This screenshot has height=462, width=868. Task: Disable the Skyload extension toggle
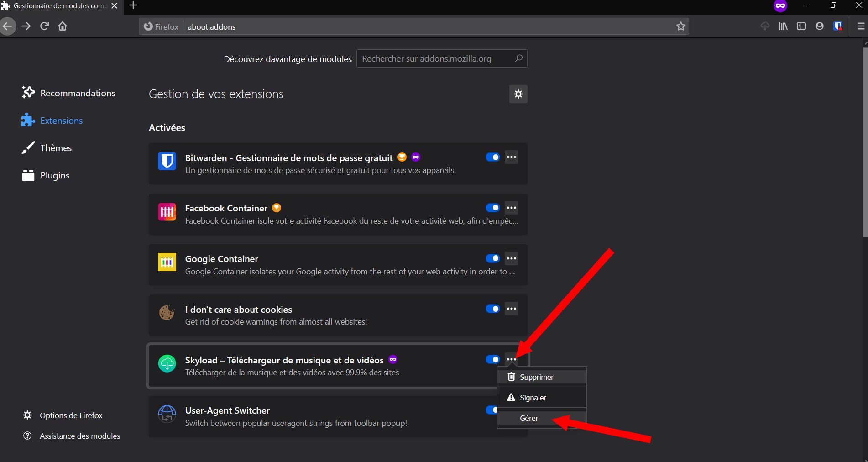click(x=493, y=359)
